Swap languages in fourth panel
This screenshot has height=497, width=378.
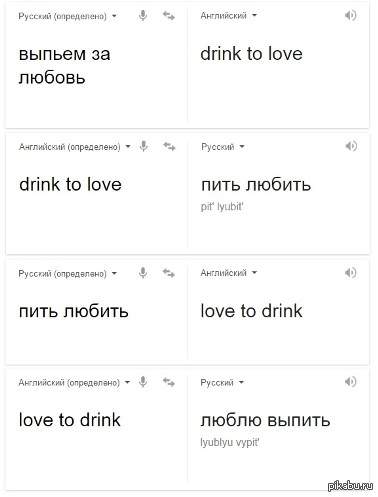coord(169,382)
